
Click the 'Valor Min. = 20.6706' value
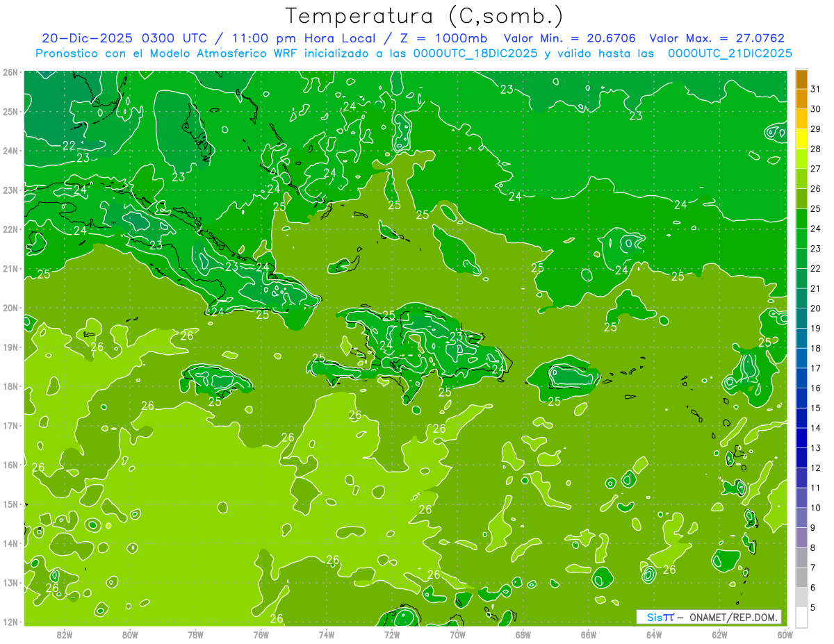[570, 38]
